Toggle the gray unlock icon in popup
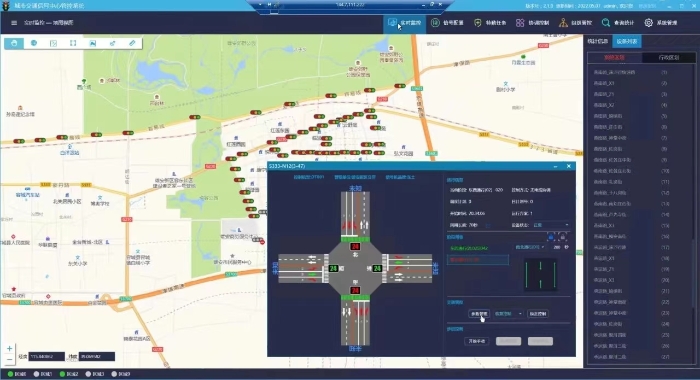 click(x=562, y=237)
